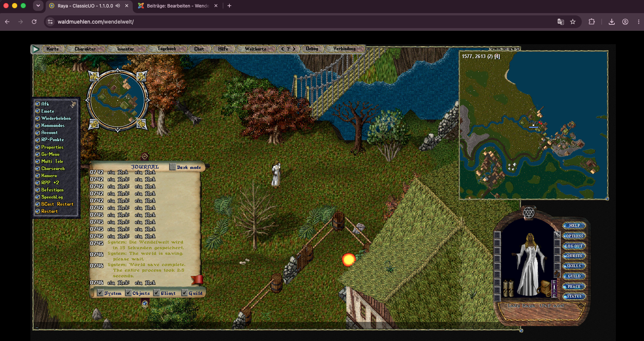
Task: Enable Dark mode in the Journal
Action: click(x=172, y=167)
